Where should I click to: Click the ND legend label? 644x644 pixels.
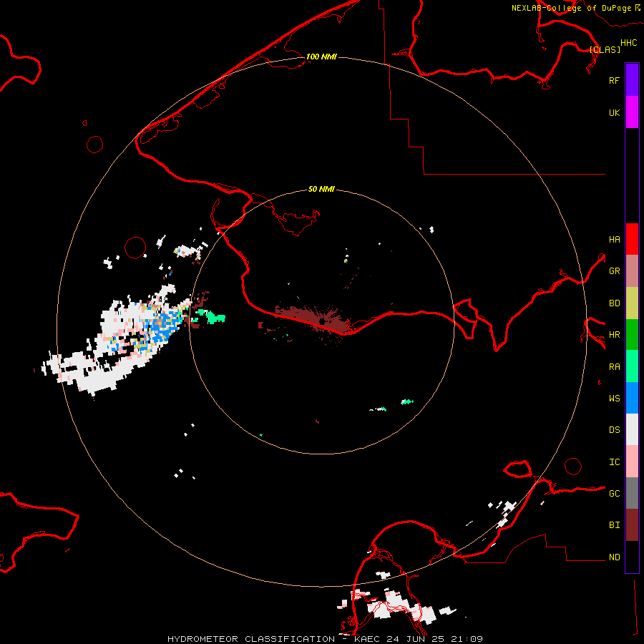coord(614,557)
